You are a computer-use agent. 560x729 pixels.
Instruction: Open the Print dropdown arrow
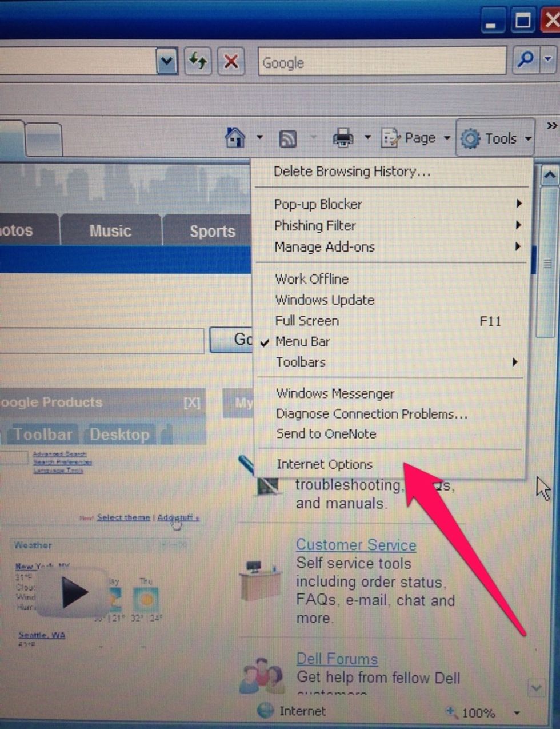[x=367, y=138]
